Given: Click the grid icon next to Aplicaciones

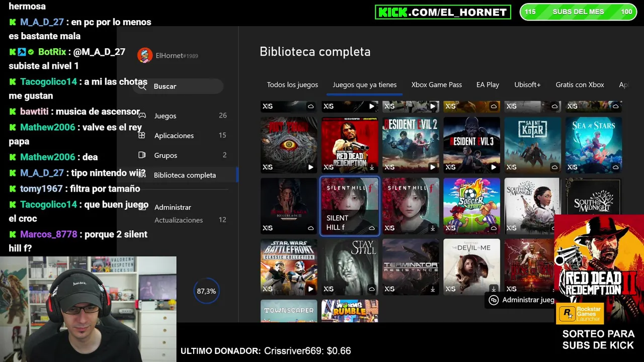Looking at the screenshot, I should point(142,135).
